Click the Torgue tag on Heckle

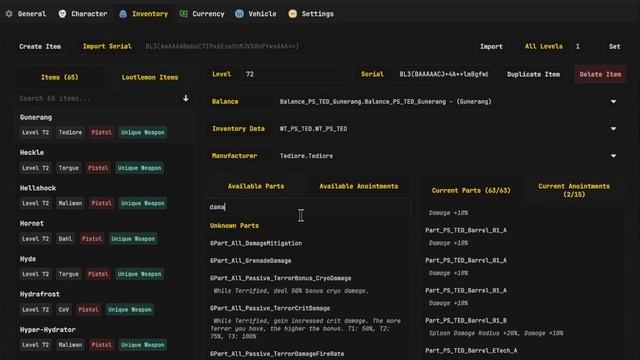coord(69,168)
